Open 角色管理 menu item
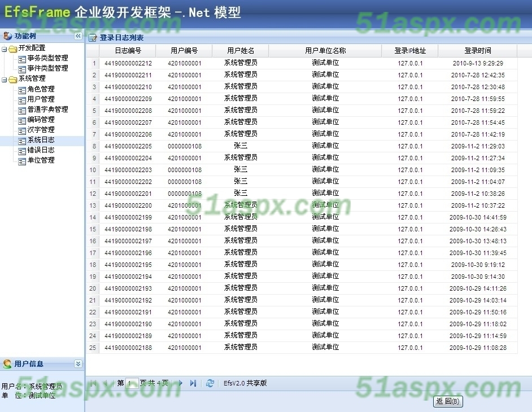Image resolution: width=532 pixels, height=412 pixels. pos(41,89)
